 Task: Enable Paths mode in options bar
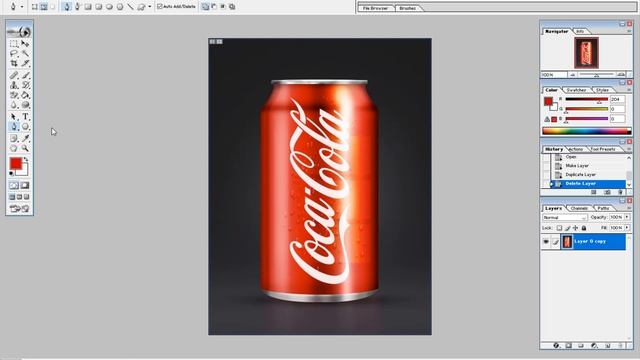[44, 7]
